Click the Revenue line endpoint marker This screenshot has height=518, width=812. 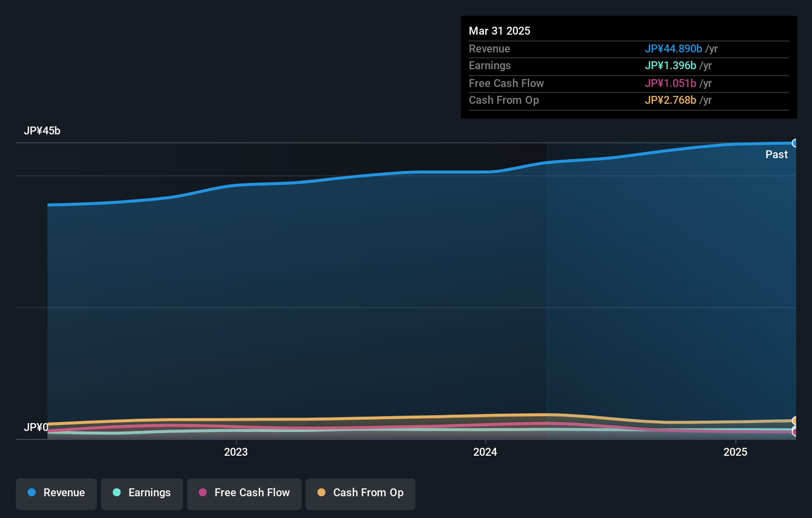pos(795,143)
